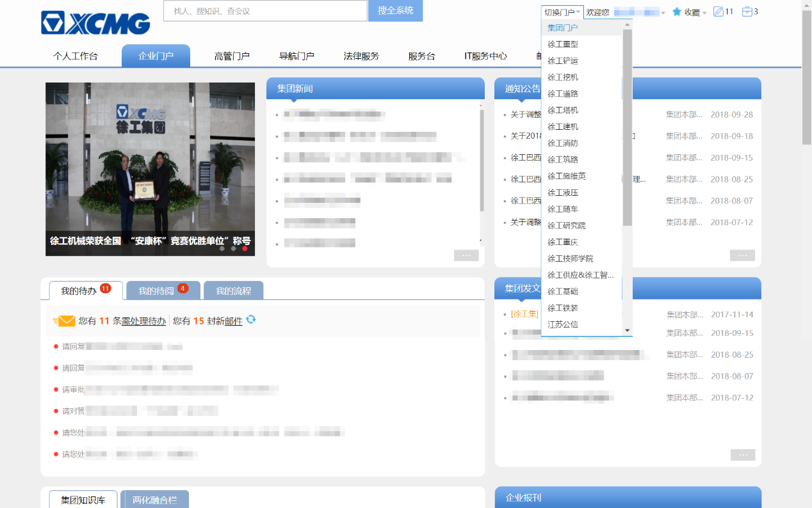Click portal list scroll-up arrow
Image resolution: width=812 pixels, height=508 pixels.
tap(627, 24)
